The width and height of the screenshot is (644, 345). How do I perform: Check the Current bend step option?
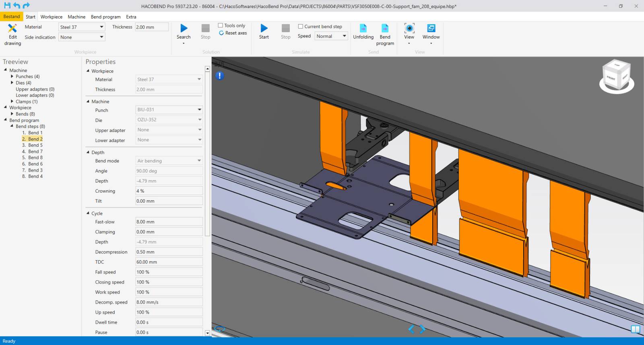(x=300, y=27)
